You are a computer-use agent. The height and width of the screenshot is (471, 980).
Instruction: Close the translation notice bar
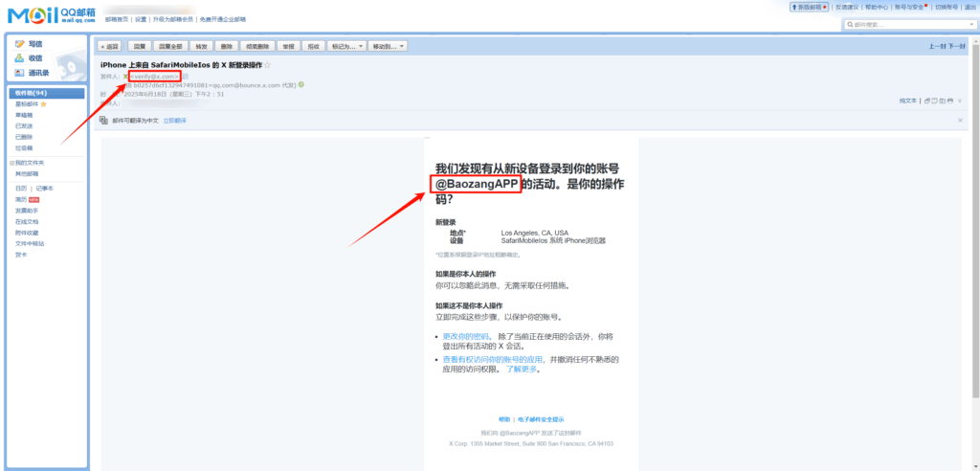960,120
